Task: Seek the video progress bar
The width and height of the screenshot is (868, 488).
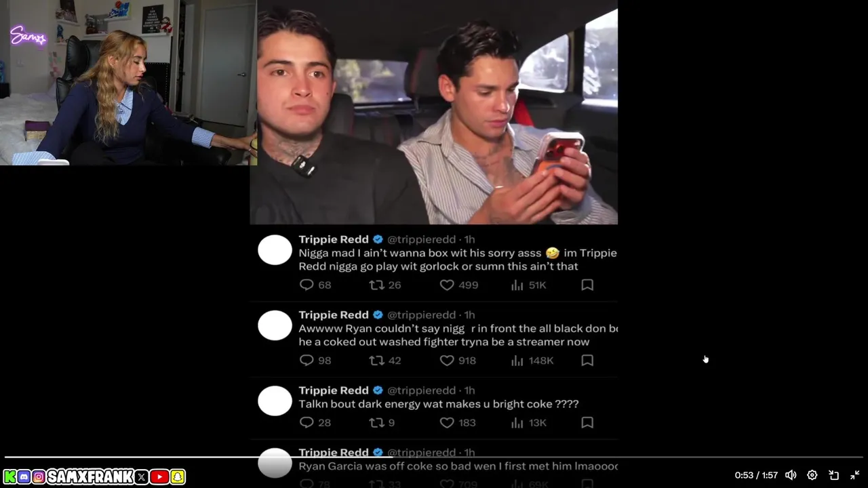Action: click(434, 457)
